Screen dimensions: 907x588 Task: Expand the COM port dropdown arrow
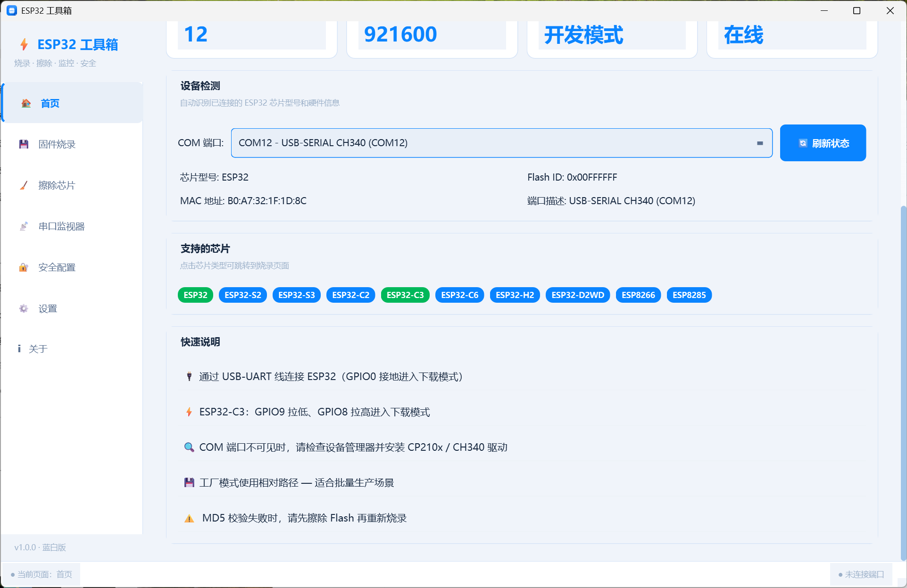[760, 143]
